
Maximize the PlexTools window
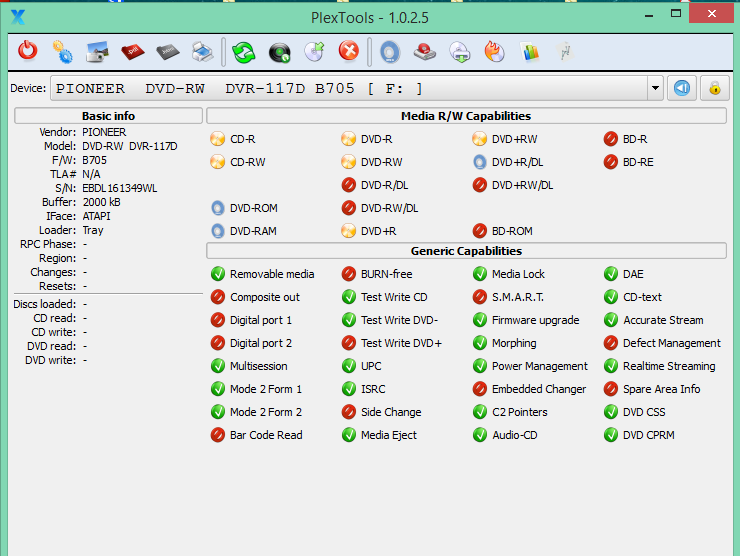(676, 13)
